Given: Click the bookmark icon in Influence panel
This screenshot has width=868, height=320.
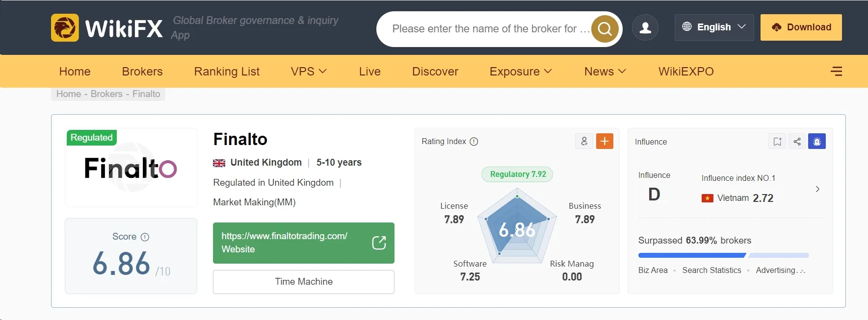Looking at the screenshot, I should (x=777, y=141).
